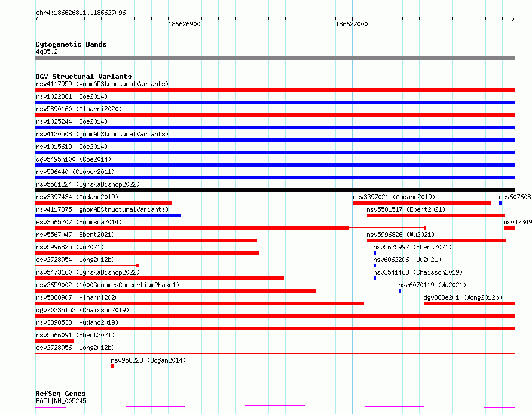The width and height of the screenshot is (532, 414).
Task: Click the DGV Structural Variants track title
Action: pyautogui.click(x=84, y=77)
